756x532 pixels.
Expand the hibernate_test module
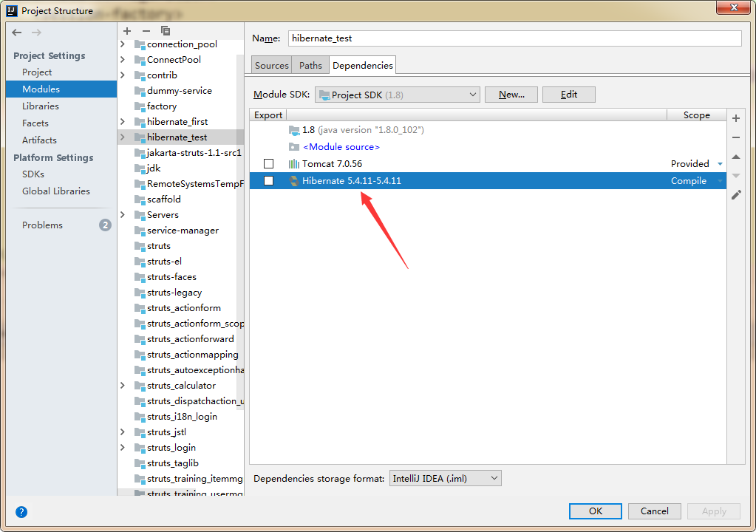point(123,137)
